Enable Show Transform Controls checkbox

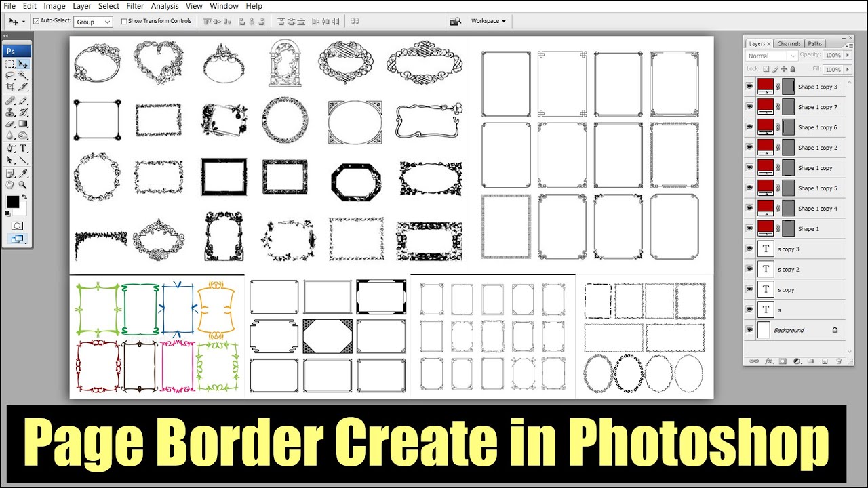pos(124,21)
